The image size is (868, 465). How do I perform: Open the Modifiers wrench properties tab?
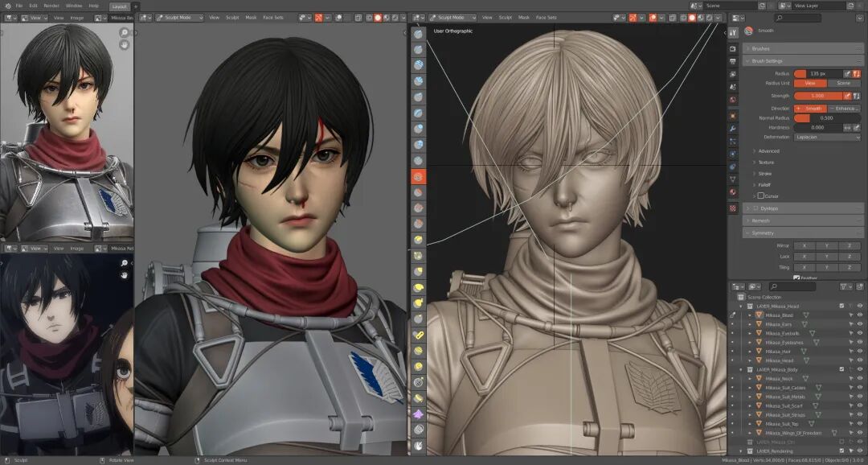click(x=733, y=129)
